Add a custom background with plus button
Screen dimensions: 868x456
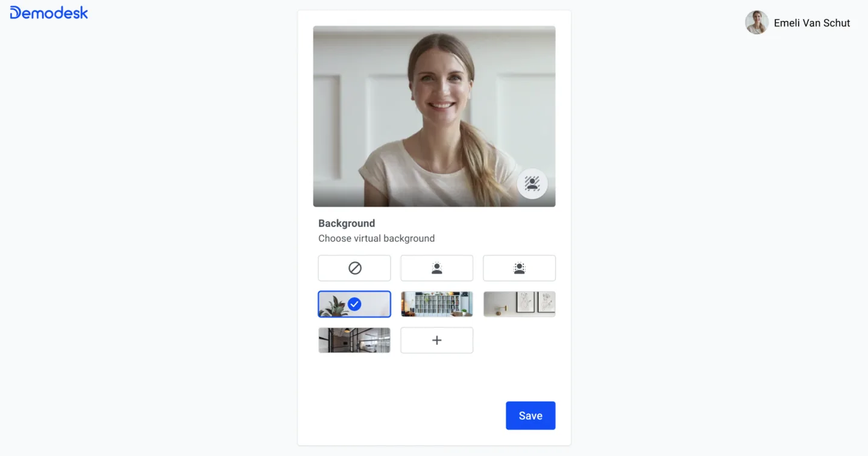coord(437,340)
